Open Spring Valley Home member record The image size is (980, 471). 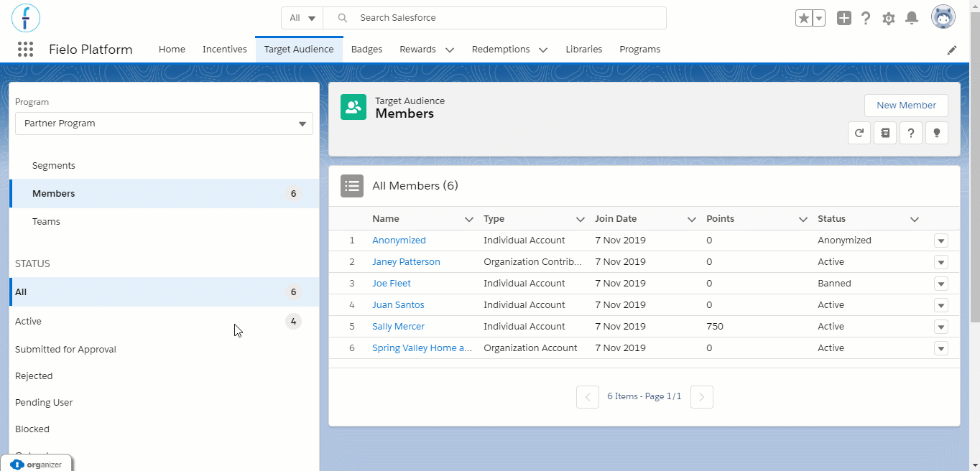click(x=422, y=348)
